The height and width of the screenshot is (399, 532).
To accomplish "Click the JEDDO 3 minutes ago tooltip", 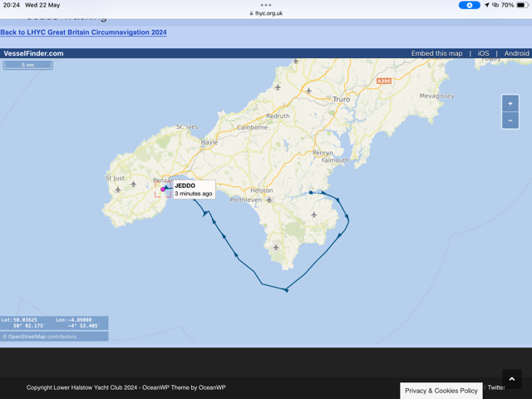I will (194, 190).
